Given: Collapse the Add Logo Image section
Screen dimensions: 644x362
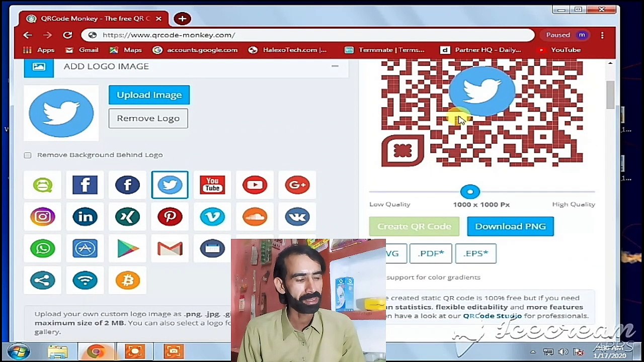Looking at the screenshot, I should (335, 66).
